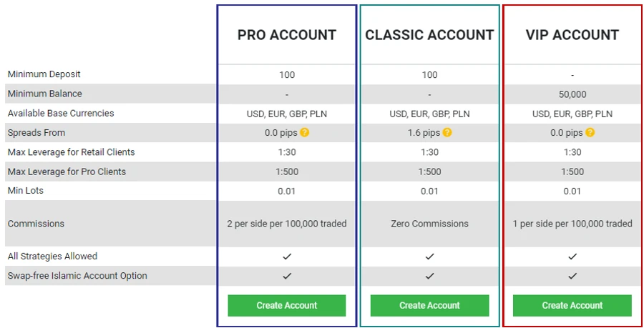Click the Minimum Deposit row label
Screen dimensions: 644x328
(x=44, y=74)
